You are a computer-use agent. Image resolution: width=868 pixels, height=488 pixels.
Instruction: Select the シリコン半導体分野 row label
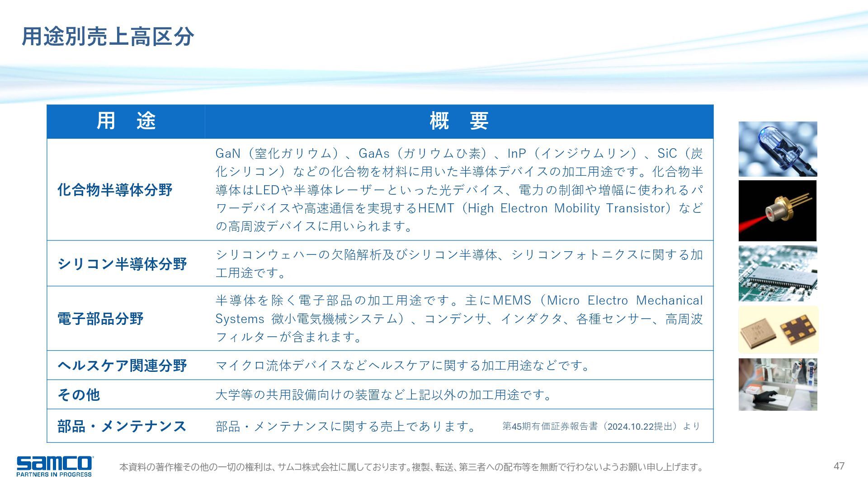point(122,264)
